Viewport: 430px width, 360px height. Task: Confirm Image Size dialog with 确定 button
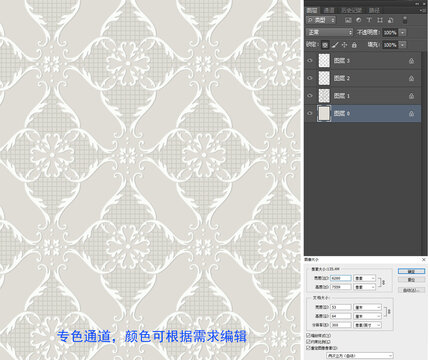(x=411, y=271)
